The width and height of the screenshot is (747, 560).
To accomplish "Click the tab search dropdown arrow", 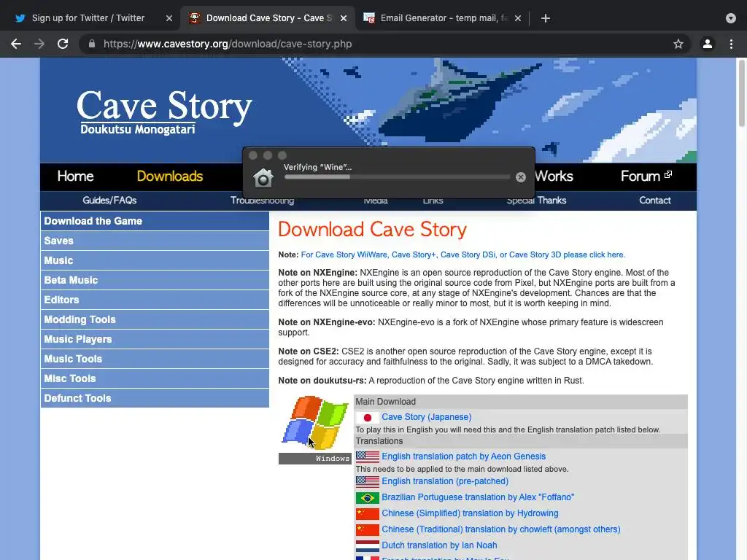I will click(x=731, y=18).
